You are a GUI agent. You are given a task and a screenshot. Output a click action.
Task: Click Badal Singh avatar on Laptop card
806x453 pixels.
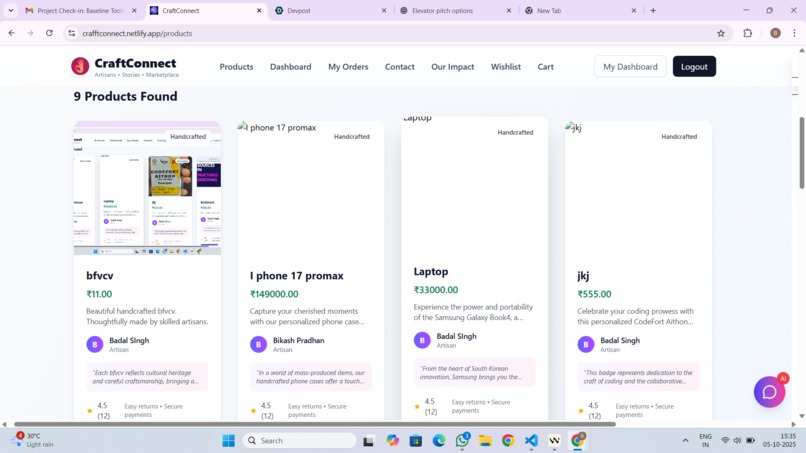click(422, 340)
